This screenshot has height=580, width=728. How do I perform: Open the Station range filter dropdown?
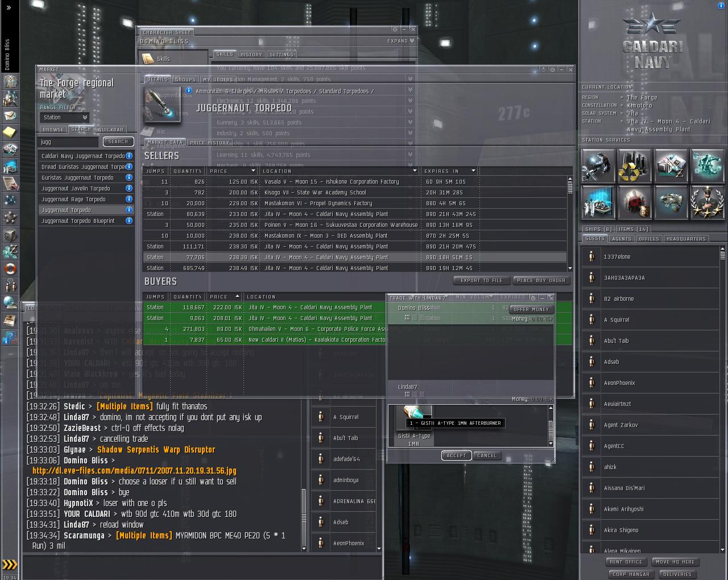point(64,118)
